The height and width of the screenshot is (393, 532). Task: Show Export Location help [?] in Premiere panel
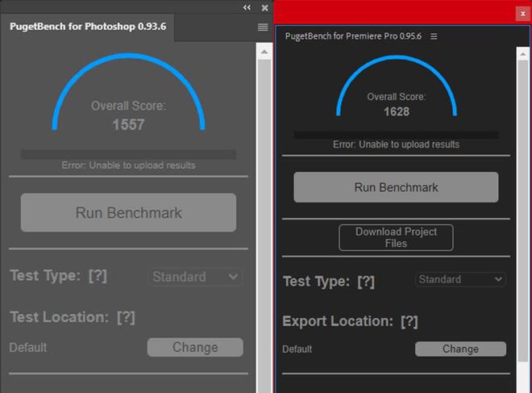pyautogui.click(x=409, y=322)
